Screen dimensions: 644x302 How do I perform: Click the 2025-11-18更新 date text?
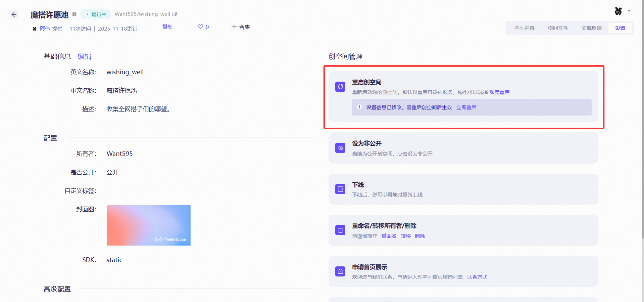[x=117, y=29]
